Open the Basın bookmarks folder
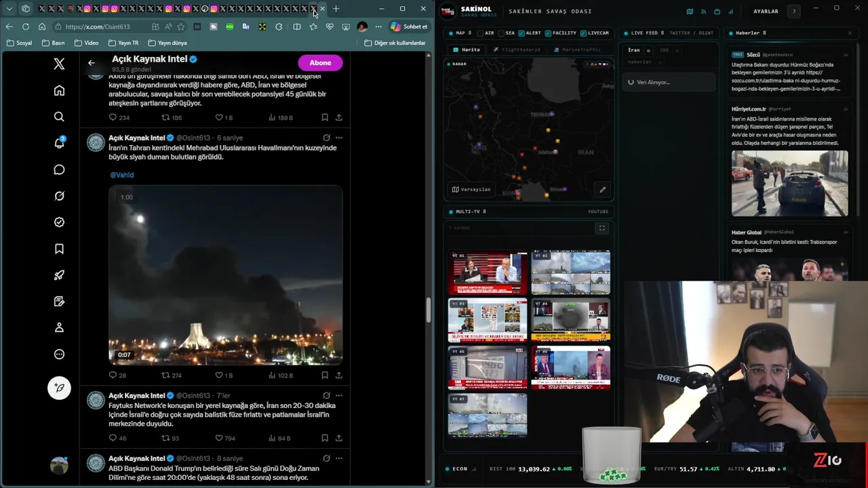Screen dimensions: 868x488 [x=53, y=43]
